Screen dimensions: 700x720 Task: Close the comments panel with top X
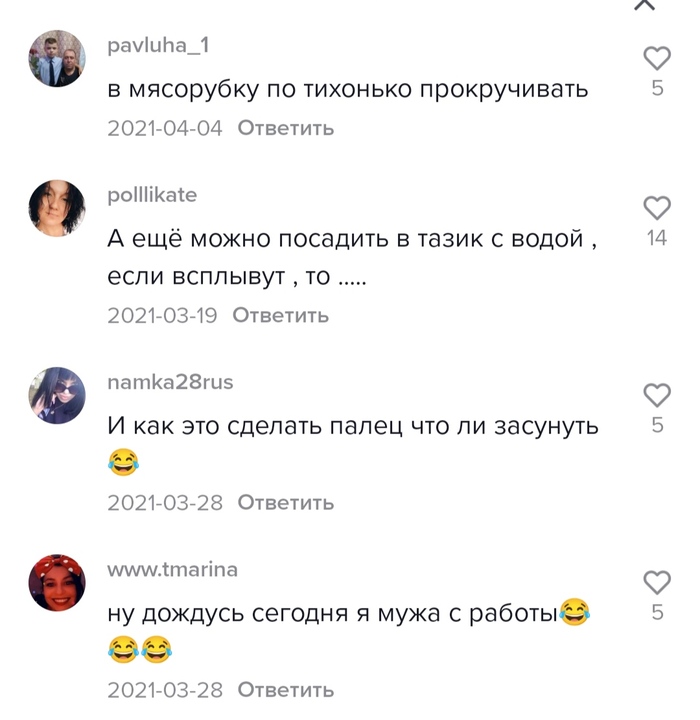click(x=645, y=5)
